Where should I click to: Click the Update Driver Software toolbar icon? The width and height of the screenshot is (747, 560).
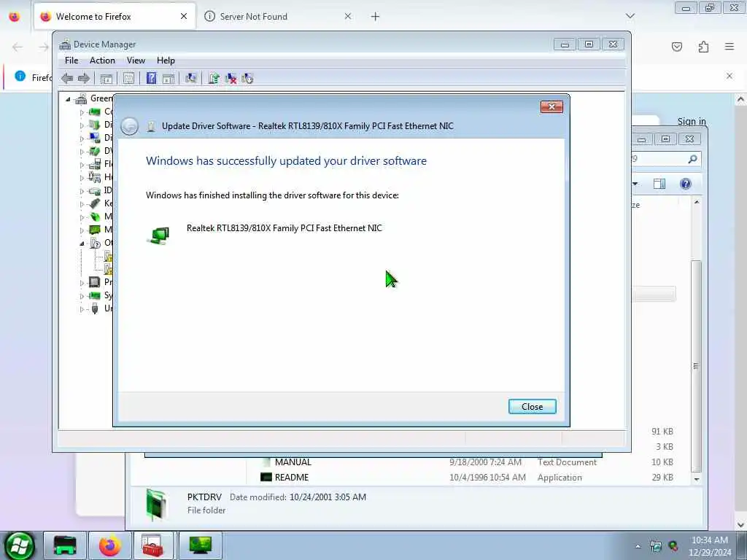pyautogui.click(x=214, y=79)
